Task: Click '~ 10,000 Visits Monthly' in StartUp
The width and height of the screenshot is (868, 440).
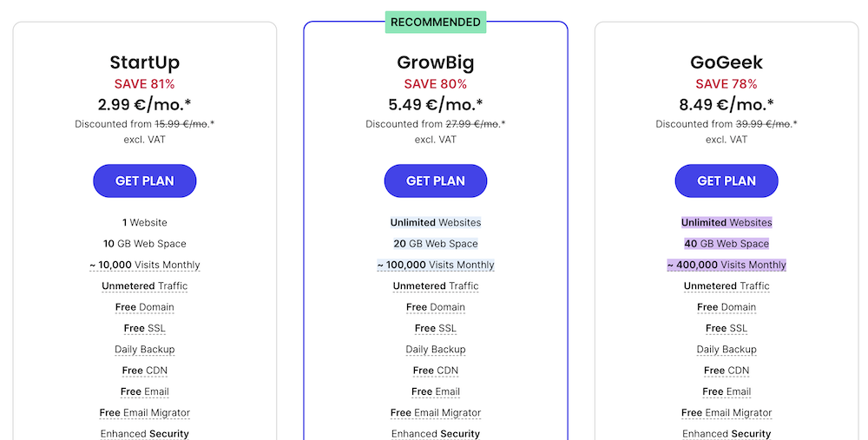Action: pyautogui.click(x=145, y=265)
